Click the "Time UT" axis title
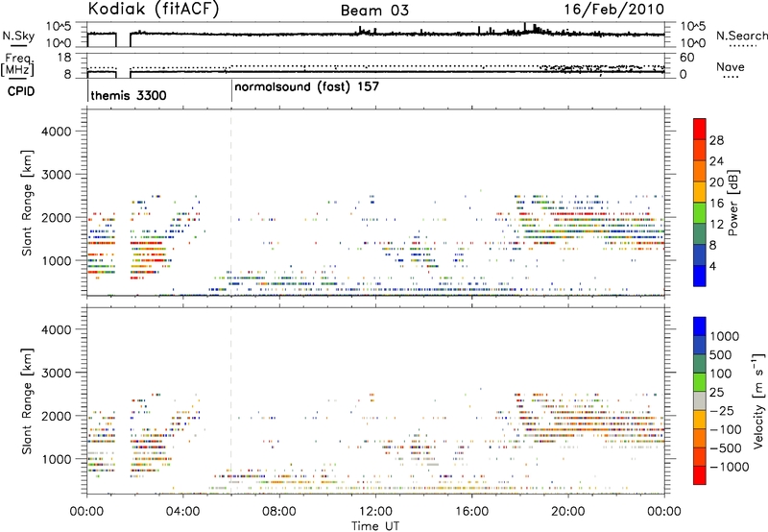 (375, 526)
